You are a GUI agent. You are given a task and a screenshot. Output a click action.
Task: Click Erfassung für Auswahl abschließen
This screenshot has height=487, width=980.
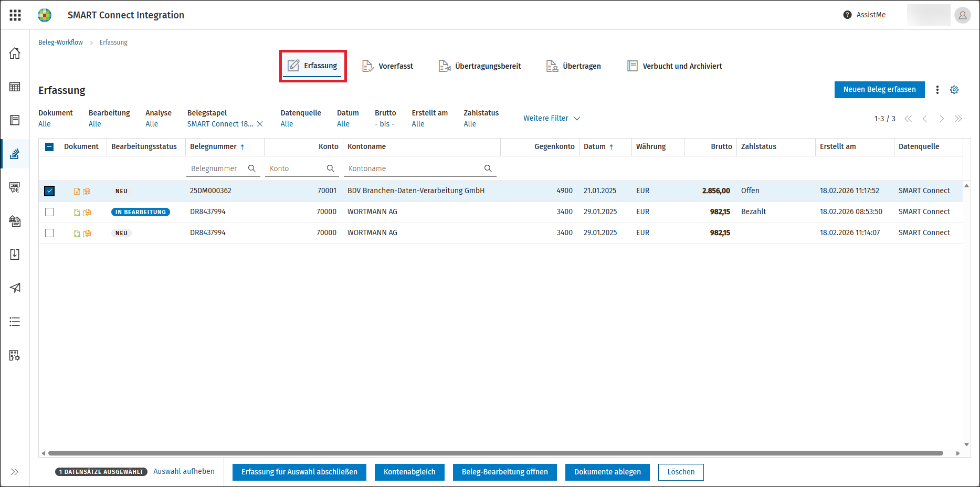[x=299, y=472]
